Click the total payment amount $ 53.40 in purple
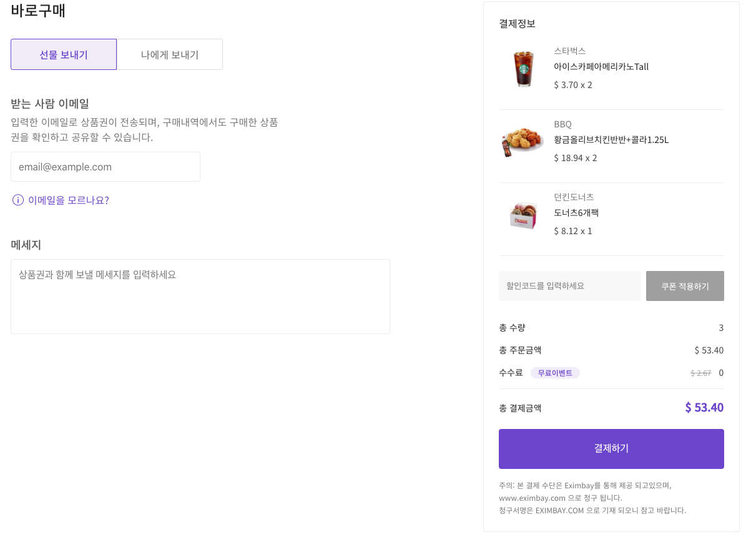756x537 pixels. pos(704,408)
